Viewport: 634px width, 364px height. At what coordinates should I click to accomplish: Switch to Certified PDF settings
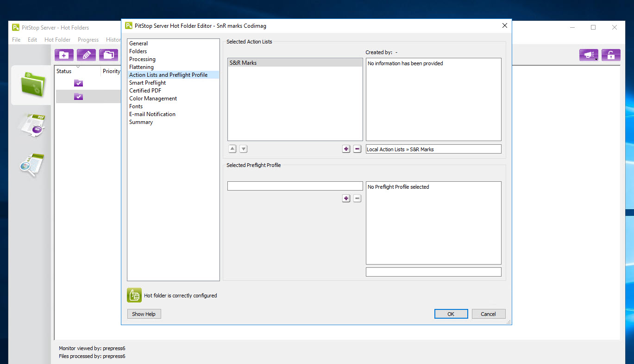point(145,91)
